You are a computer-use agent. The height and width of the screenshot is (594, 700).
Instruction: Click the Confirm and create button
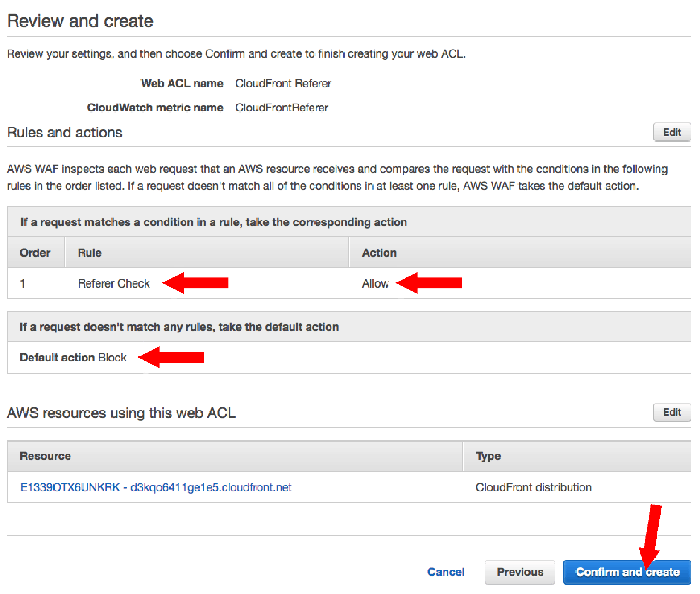tap(627, 572)
